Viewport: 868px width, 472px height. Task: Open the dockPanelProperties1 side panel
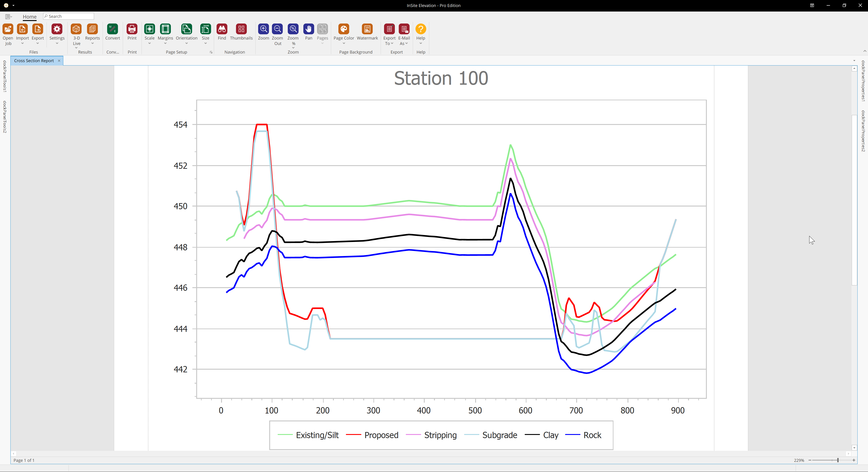tap(863, 80)
